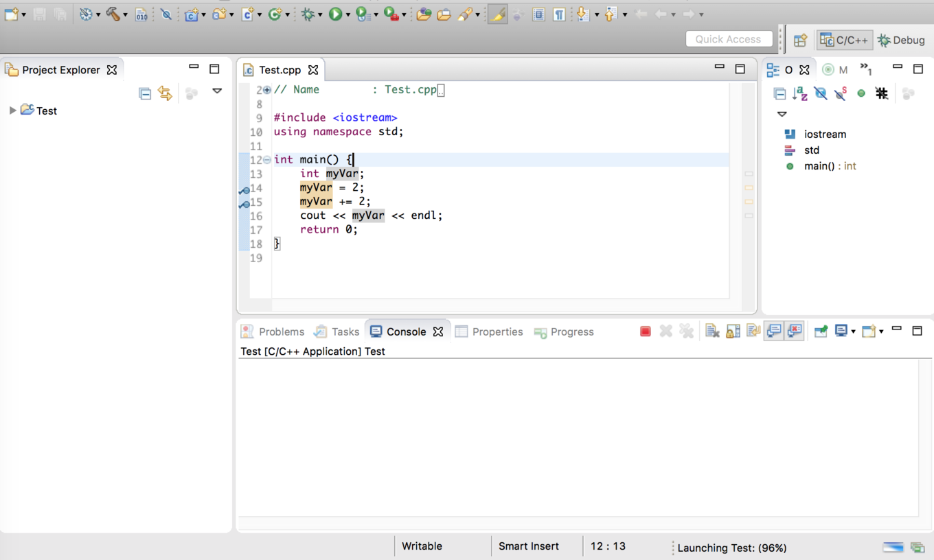Click Next Annotation arrow icon
Screen dimensions: 934x560
coord(582,14)
